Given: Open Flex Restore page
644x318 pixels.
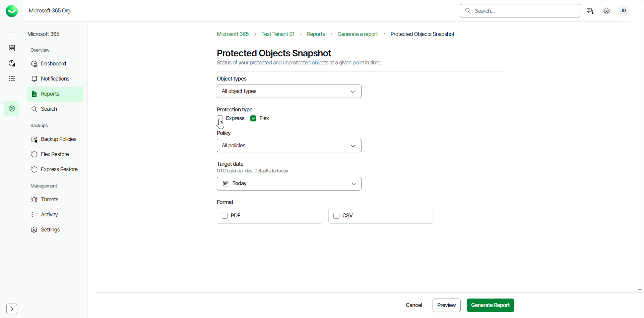Looking at the screenshot, I should (55, 154).
